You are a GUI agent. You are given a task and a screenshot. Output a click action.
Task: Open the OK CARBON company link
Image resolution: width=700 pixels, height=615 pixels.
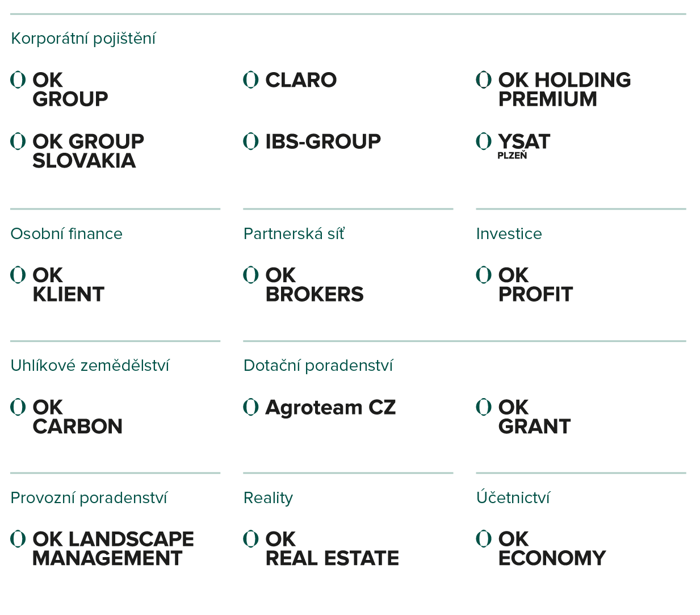[x=77, y=417]
